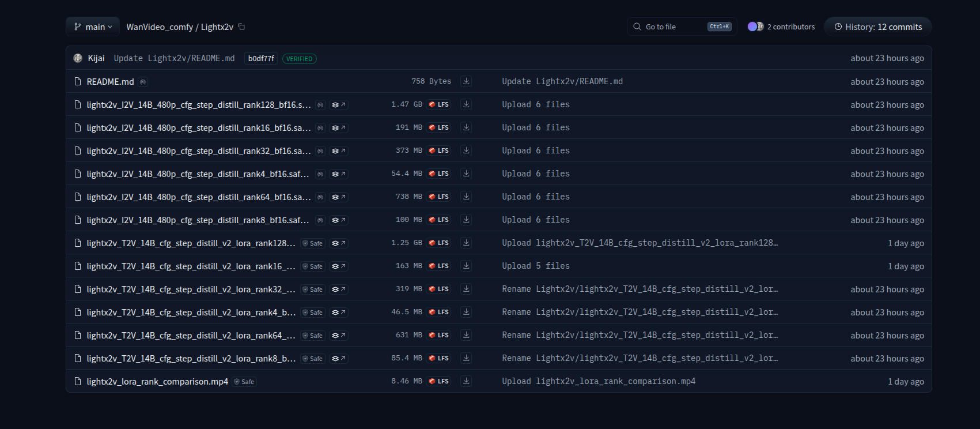Open 'Upload 6 files' commit on rank128 row
The height and width of the screenshot is (429, 980).
[x=536, y=104]
